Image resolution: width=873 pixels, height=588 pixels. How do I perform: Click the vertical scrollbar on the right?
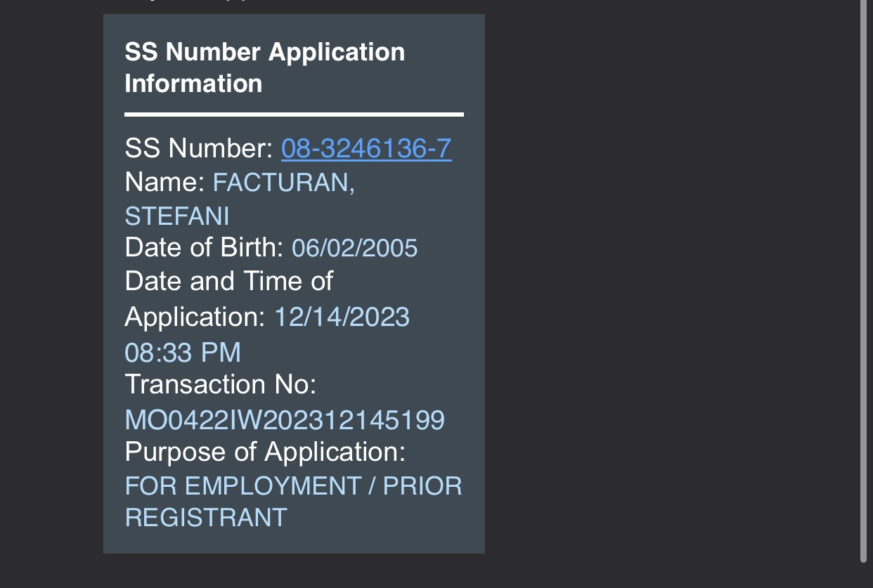(864, 281)
